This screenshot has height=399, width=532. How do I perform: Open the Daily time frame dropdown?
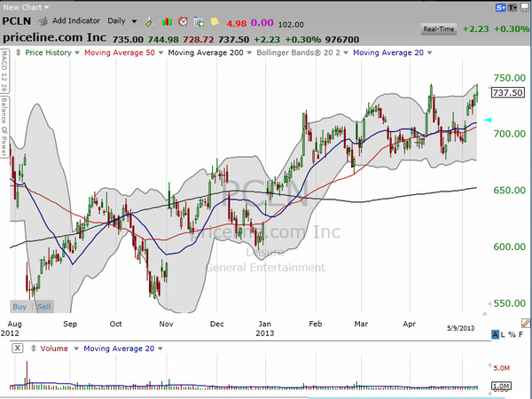(122, 21)
